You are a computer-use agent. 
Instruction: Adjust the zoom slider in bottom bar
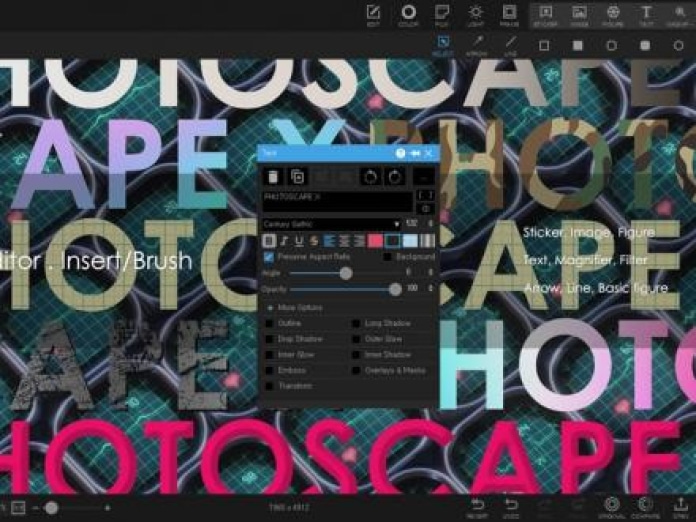point(51,508)
